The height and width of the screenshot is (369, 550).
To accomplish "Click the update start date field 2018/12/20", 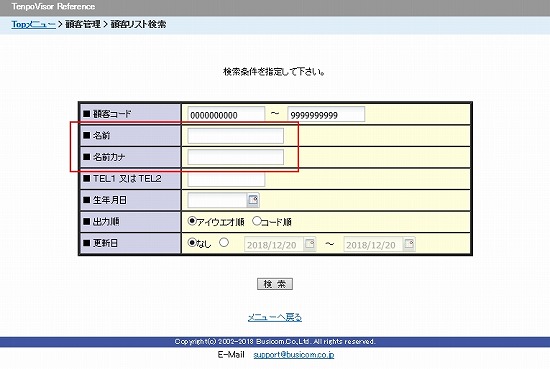I will click(x=274, y=244).
